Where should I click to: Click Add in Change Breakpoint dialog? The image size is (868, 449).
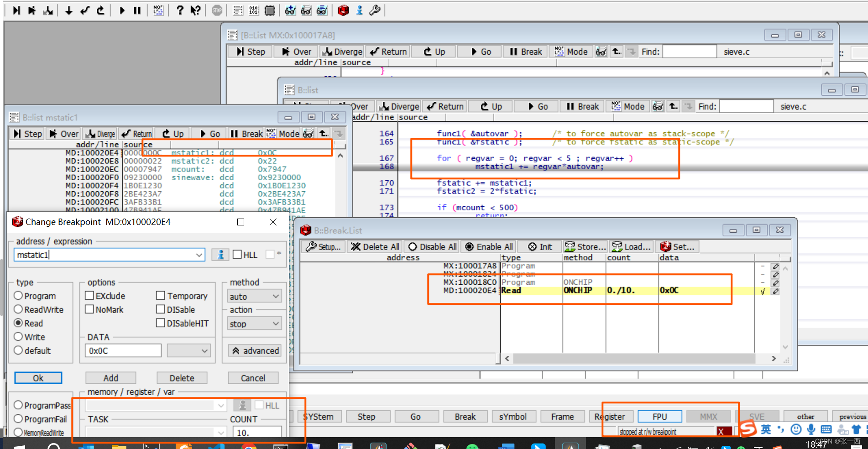coord(111,378)
